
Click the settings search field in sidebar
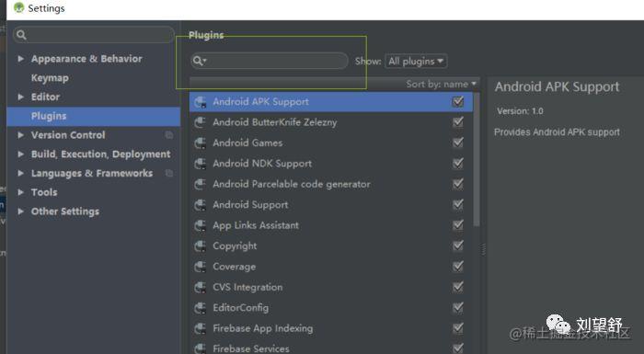[x=94, y=35]
